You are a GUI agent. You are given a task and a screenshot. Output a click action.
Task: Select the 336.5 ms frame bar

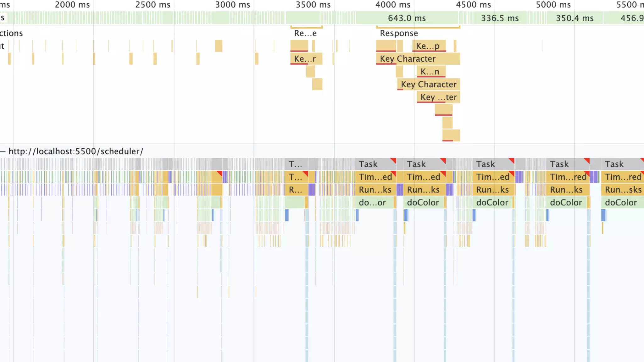click(500, 18)
